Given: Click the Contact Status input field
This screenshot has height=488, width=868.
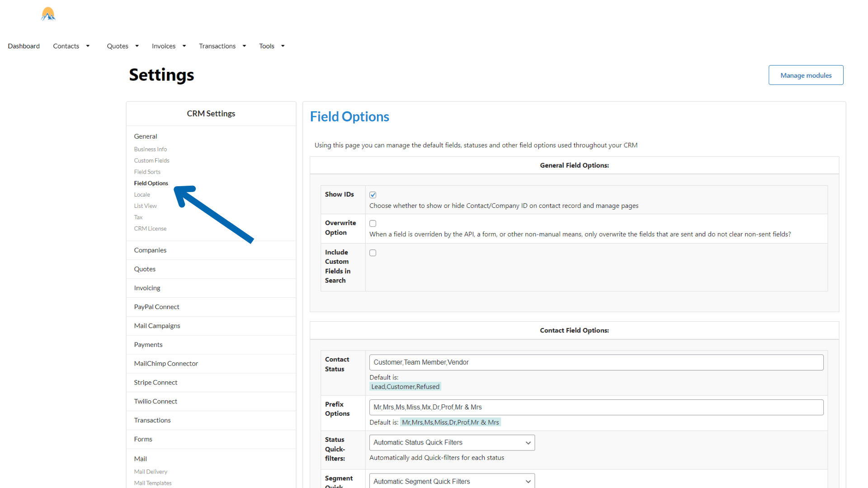Looking at the screenshot, I should [x=596, y=362].
